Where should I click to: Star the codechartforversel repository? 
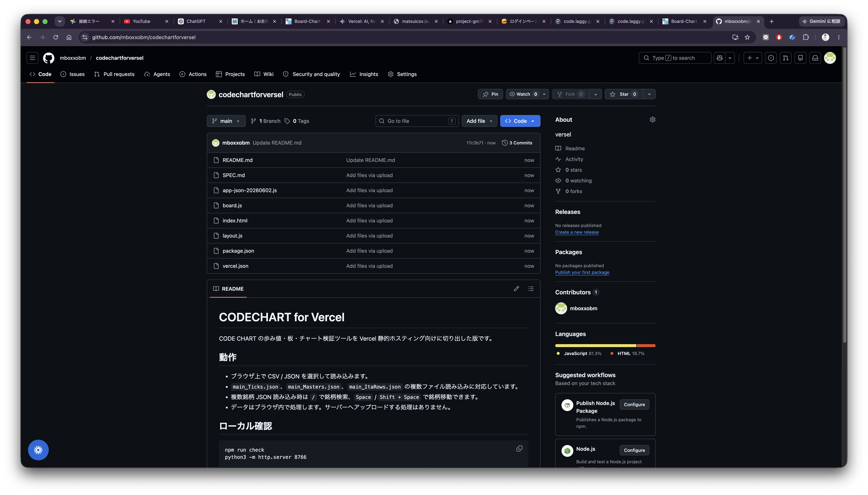pos(624,94)
